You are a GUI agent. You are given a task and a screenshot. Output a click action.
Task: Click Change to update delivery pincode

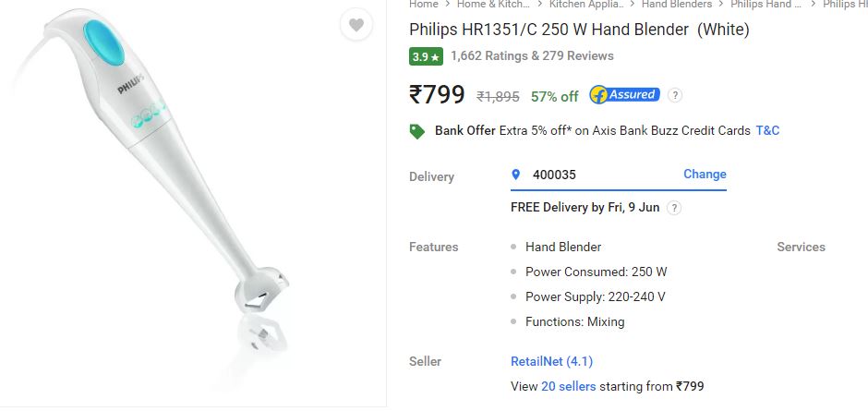tap(705, 174)
